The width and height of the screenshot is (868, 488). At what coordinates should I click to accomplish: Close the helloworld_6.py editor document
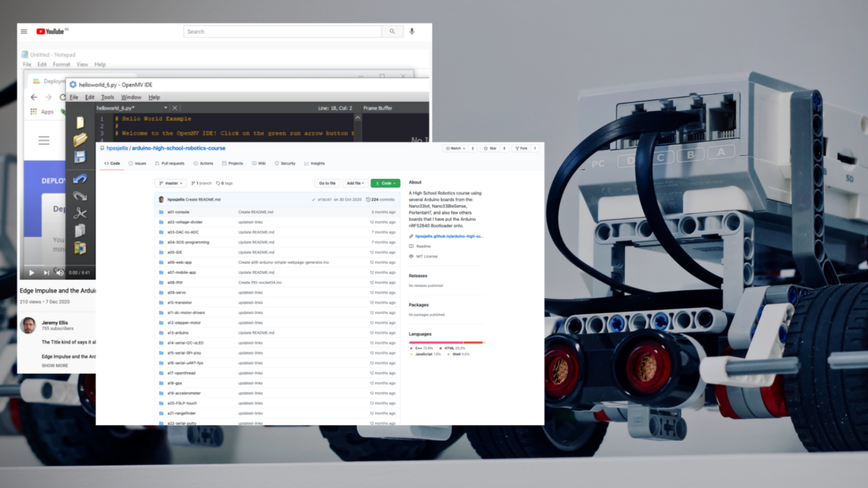point(175,108)
